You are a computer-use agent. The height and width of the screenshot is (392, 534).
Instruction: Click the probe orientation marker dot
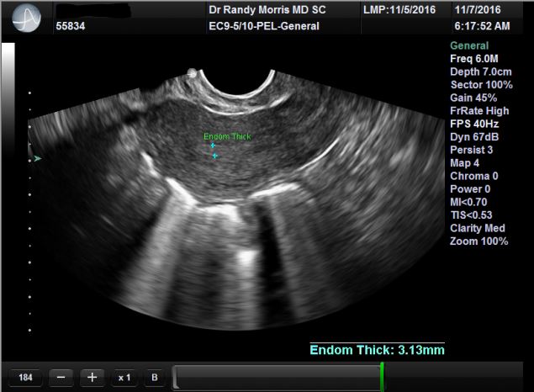coord(192,73)
